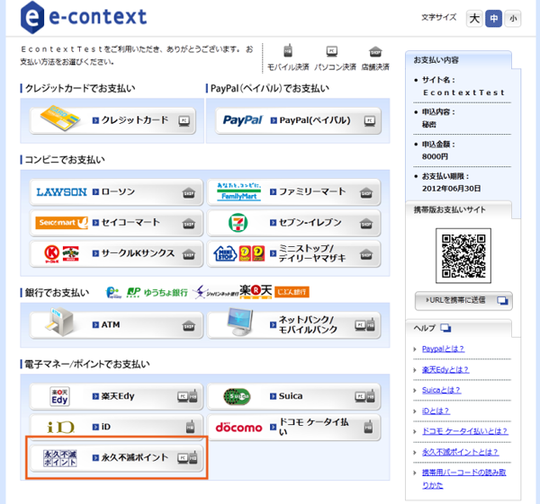Click the LAWSON logo
Image resolution: width=540 pixels, height=504 pixels.
click(62, 192)
